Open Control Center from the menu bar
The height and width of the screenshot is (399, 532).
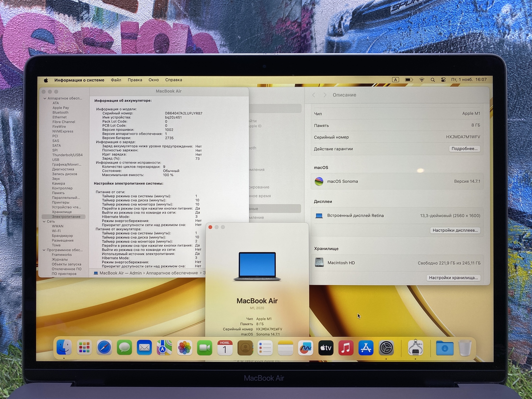click(x=443, y=80)
